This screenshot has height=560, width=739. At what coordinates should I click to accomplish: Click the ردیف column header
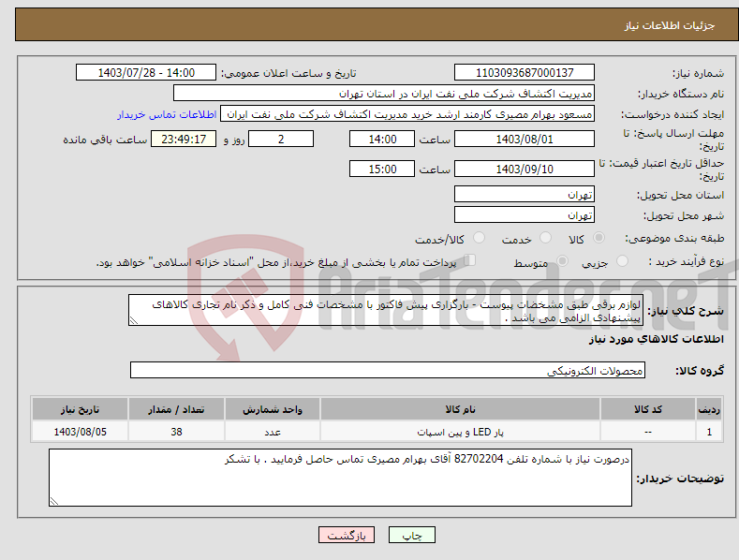(709, 409)
